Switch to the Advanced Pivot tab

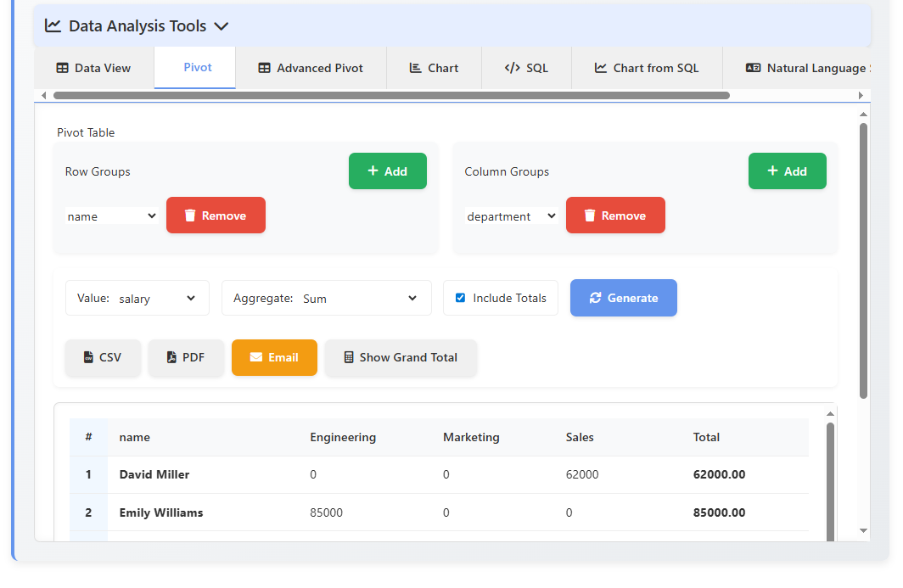(x=311, y=67)
